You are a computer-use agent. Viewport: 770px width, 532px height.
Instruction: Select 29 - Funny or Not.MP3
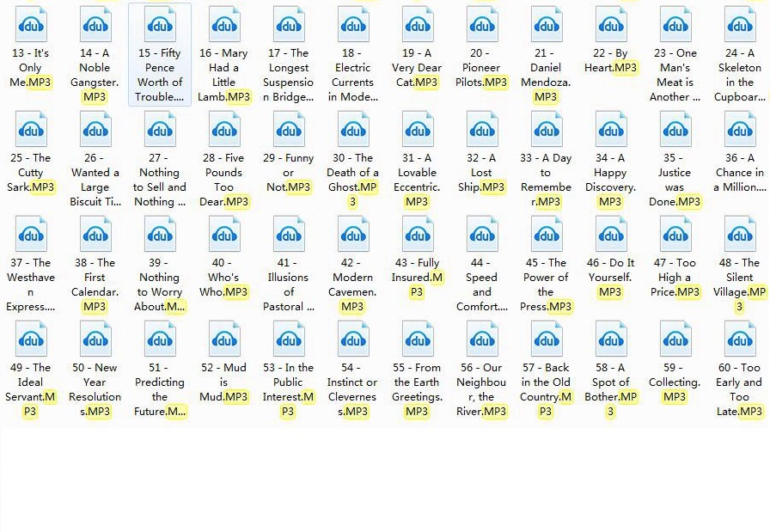(x=288, y=130)
